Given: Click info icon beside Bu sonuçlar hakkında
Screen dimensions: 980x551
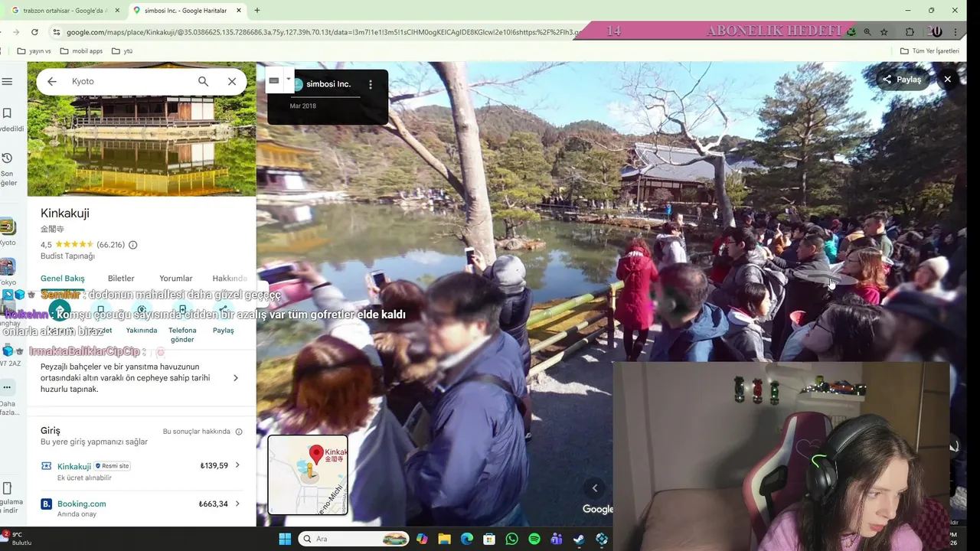Looking at the screenshot, I should pos(239,432).
